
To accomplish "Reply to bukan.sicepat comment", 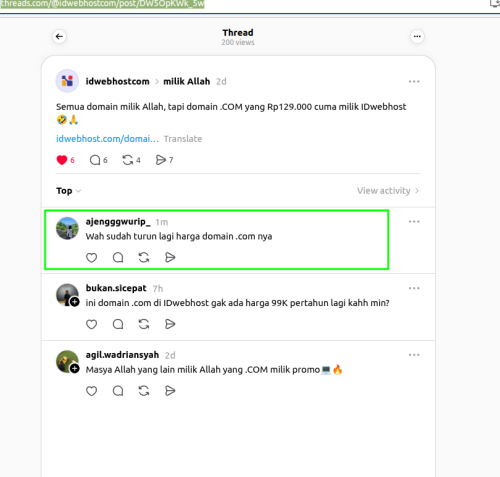I will click(118, 324).
